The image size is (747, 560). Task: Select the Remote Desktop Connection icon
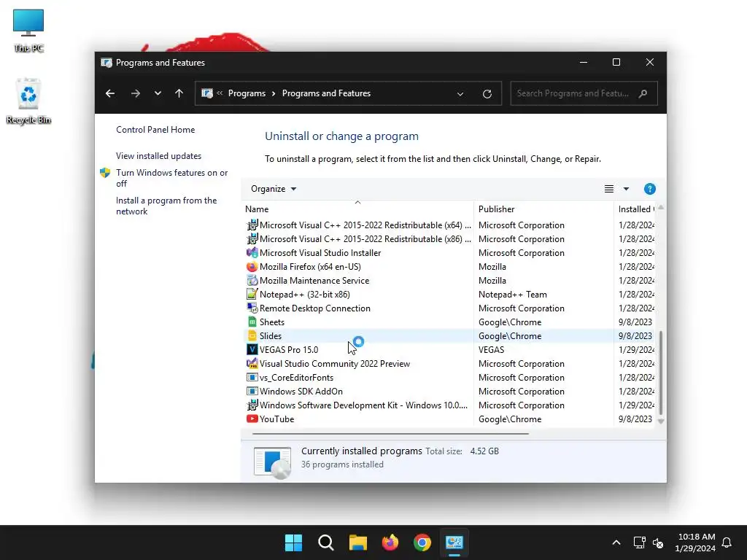252,308
